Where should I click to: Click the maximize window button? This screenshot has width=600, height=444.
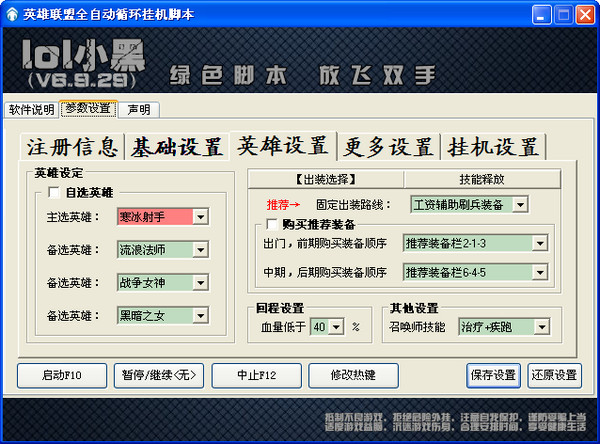[564, 15]
